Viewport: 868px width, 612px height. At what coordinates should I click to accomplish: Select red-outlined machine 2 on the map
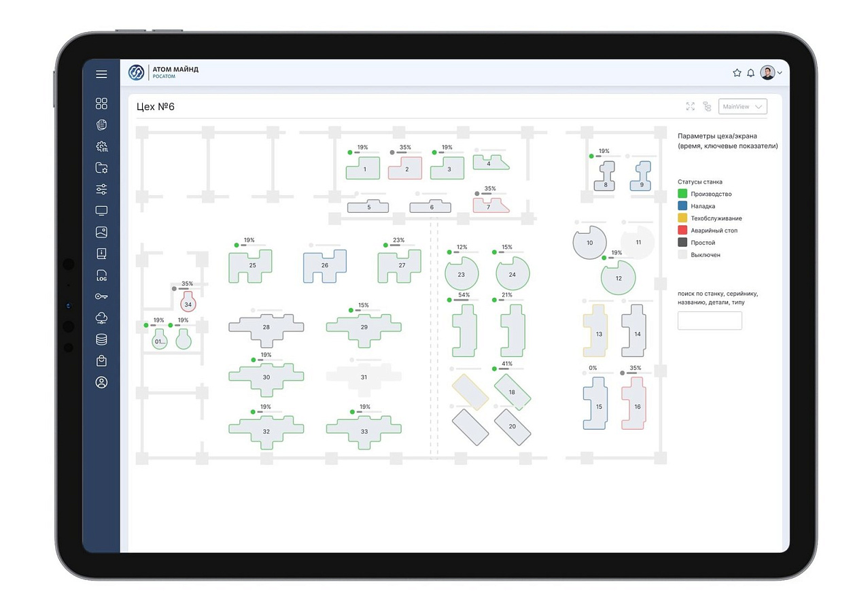coord(406,168)
